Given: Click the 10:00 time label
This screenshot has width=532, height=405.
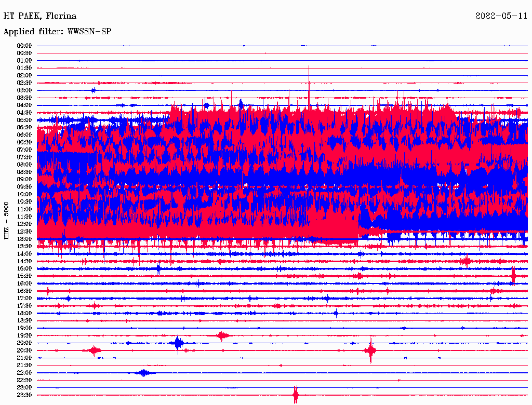Looking at the screenshot, I should [x=24, y=195].
